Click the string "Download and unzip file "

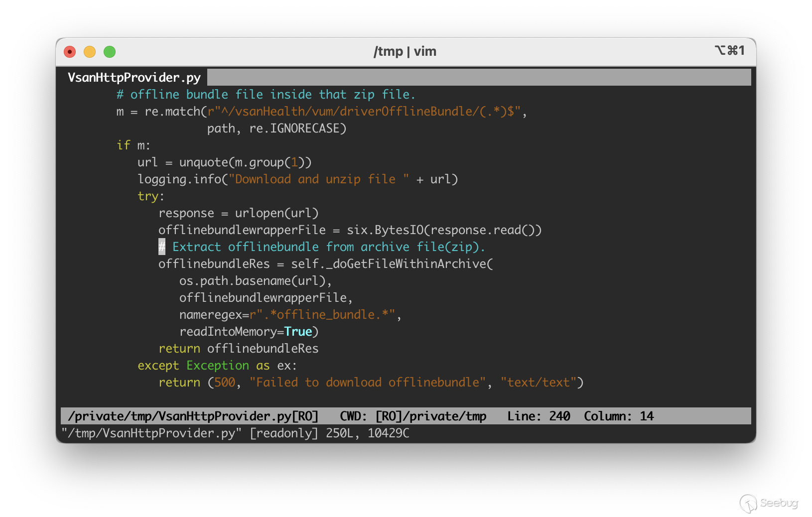point(319,179)
